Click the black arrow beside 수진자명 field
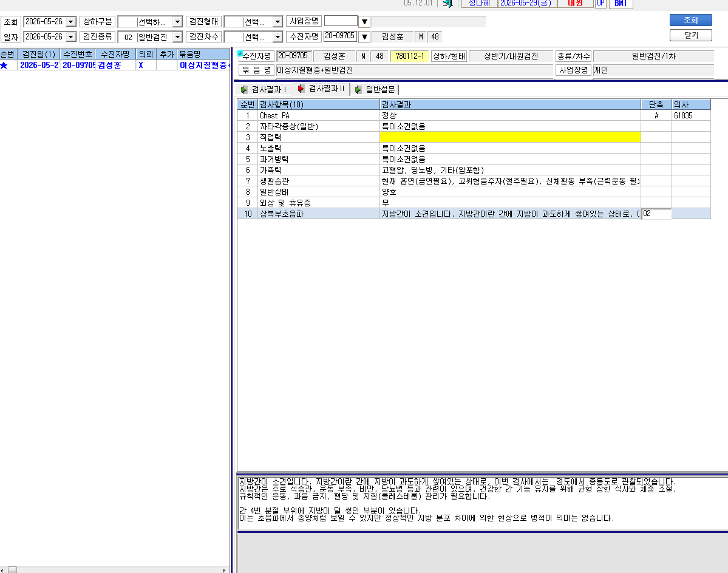The width and height of the screenshot is (728, 573). click(x=364, y=36)
